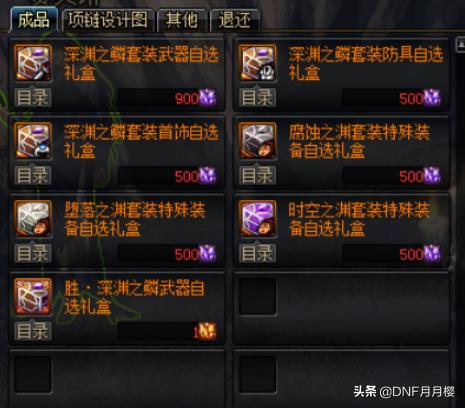Click 目录 under 腐蚀之渊套装特殊装备自选礼盒
Screen dimensions: 465x408
(x=257, y=175)
